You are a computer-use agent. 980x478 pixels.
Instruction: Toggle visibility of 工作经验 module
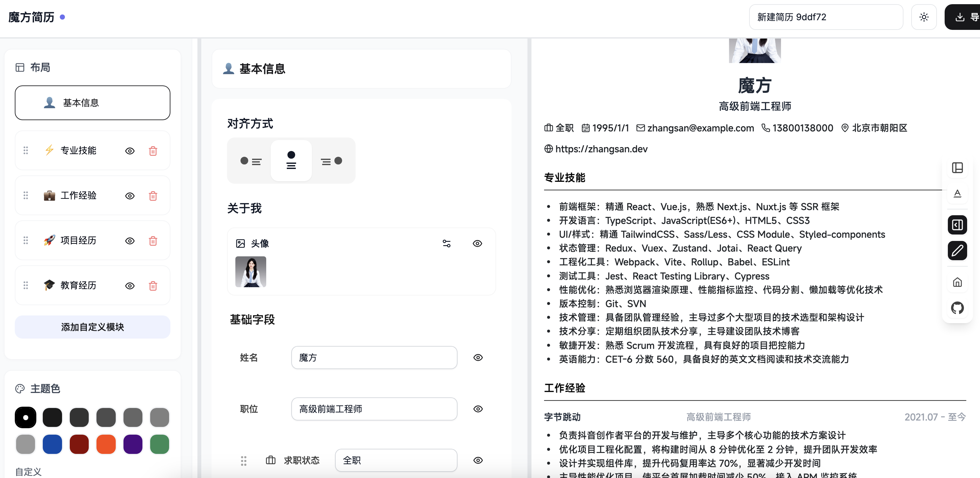point(130,196)
